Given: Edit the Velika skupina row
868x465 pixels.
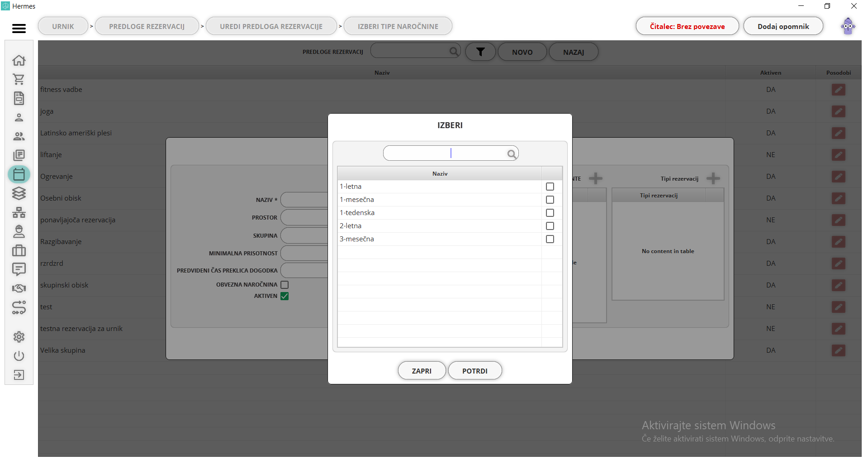Looking at the screenshot, I should (x=839, y=350).
